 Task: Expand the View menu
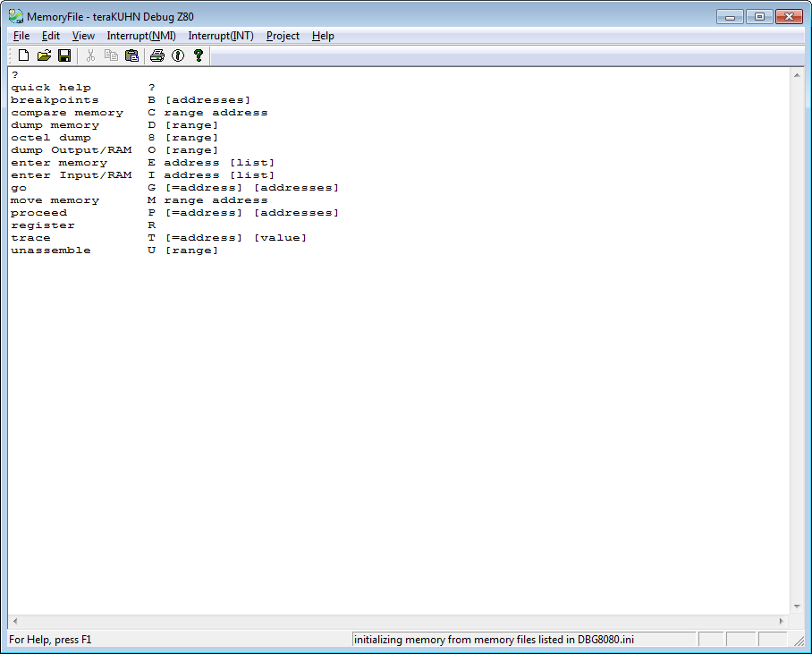[83, 36]
